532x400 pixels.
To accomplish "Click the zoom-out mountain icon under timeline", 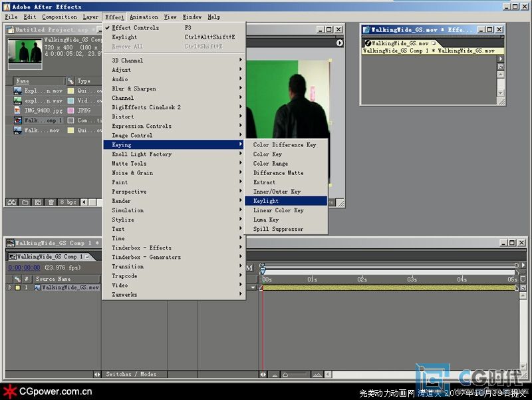I will tap(275, 375).
